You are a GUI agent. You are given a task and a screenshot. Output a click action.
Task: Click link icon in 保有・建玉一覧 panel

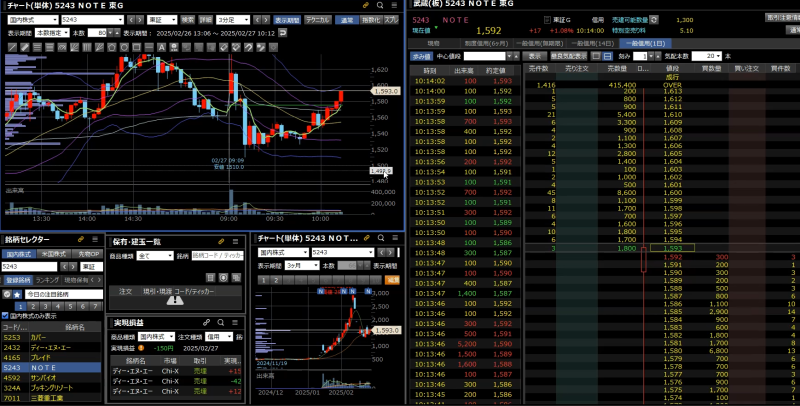click(221, 242)
